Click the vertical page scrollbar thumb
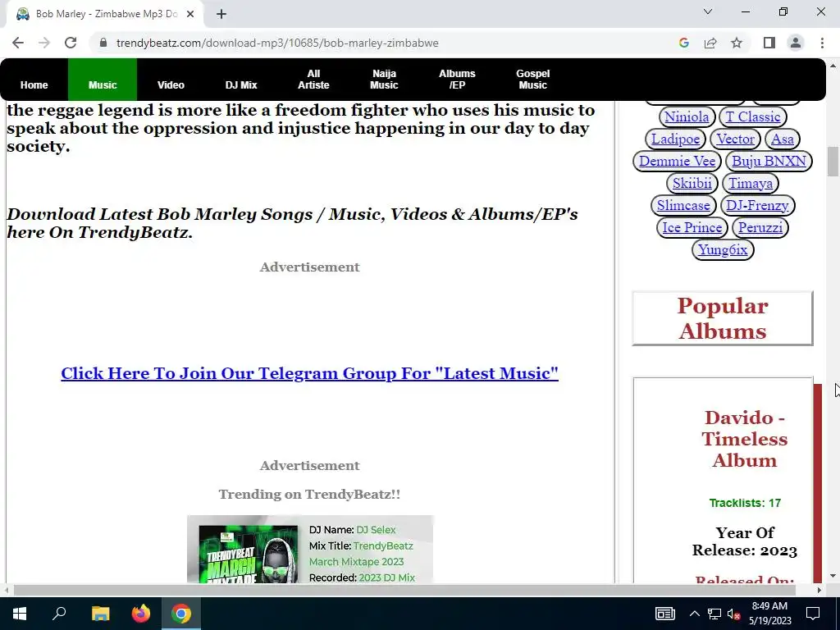 (833, 161)
